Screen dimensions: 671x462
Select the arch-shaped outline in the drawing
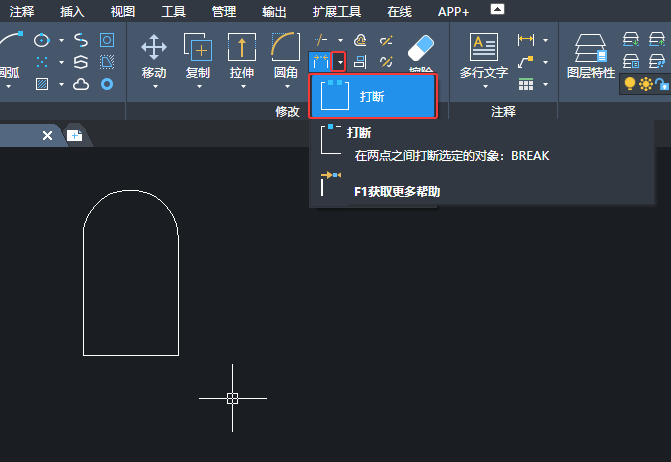coord(131,272)
